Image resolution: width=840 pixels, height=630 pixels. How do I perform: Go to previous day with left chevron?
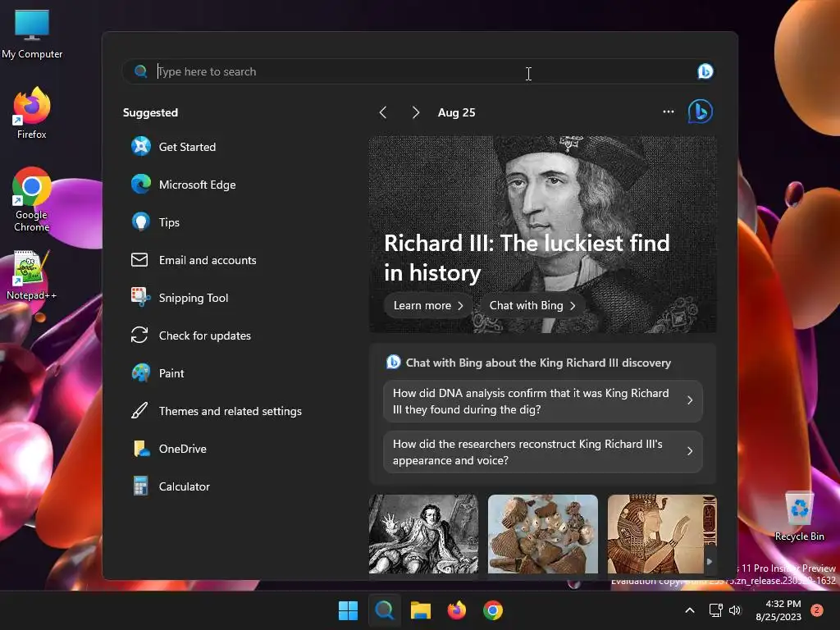coord(383,112)
